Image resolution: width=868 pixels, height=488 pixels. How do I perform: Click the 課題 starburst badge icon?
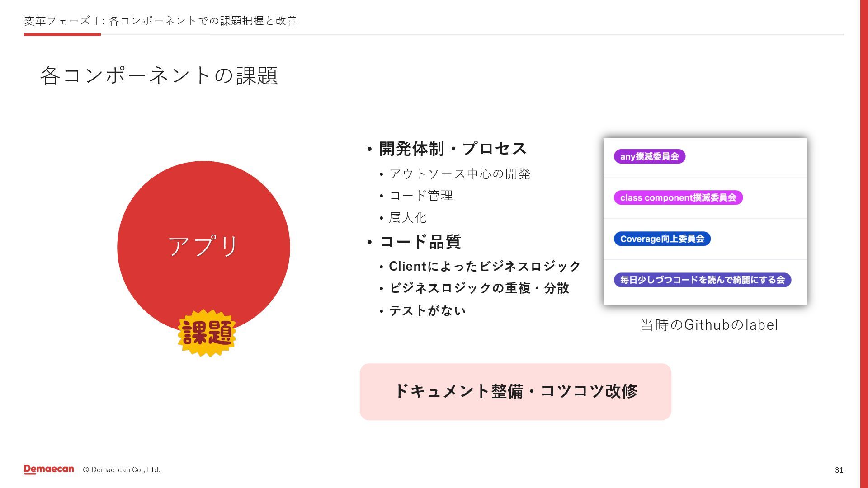click(207, 333)
